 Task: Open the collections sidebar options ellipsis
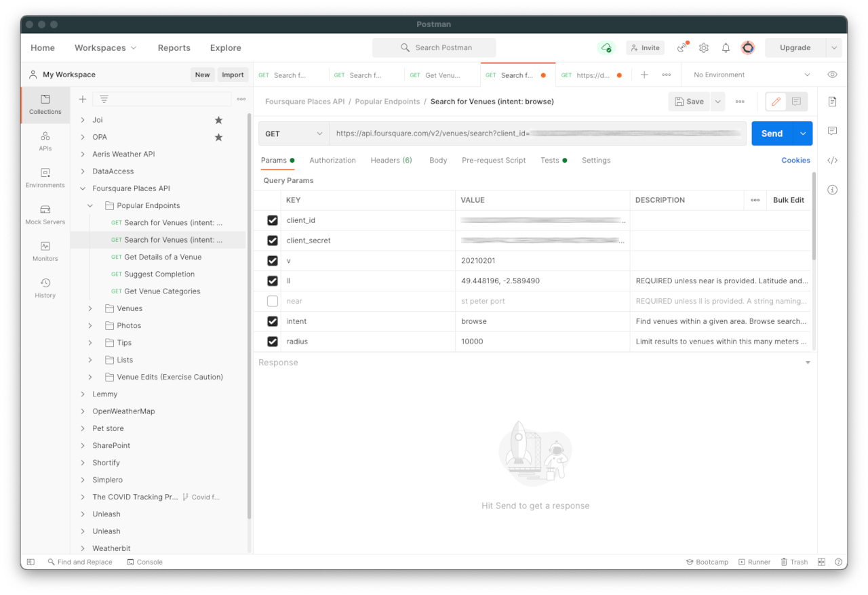[x=241, y=99]
